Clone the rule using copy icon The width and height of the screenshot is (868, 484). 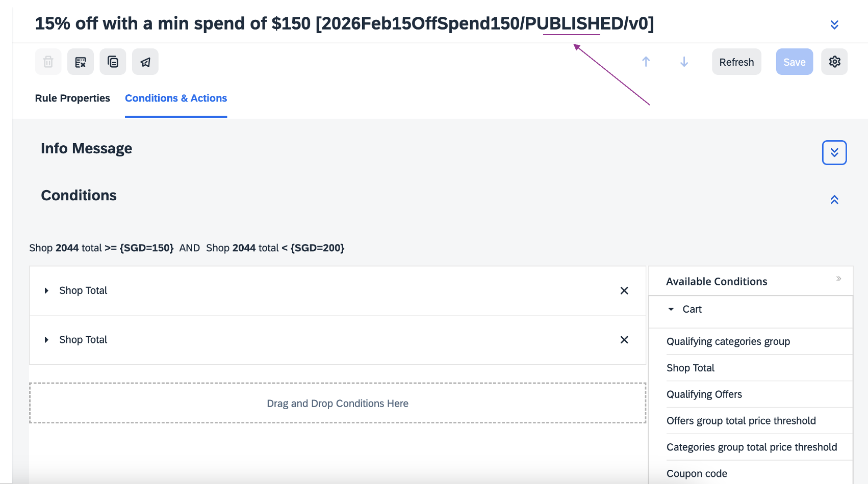[113, 62]
